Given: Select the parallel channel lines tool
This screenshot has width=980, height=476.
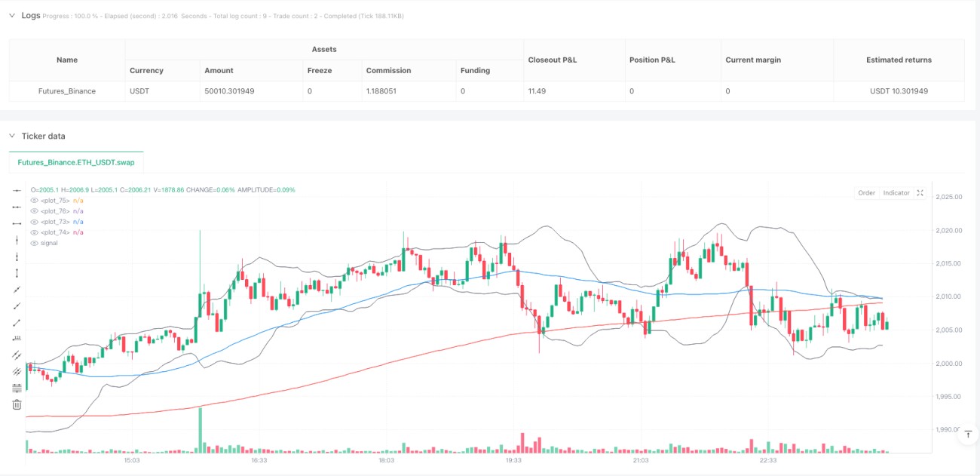Looking at the screenshot, I should pyautogui.click(x=17, y=355).
